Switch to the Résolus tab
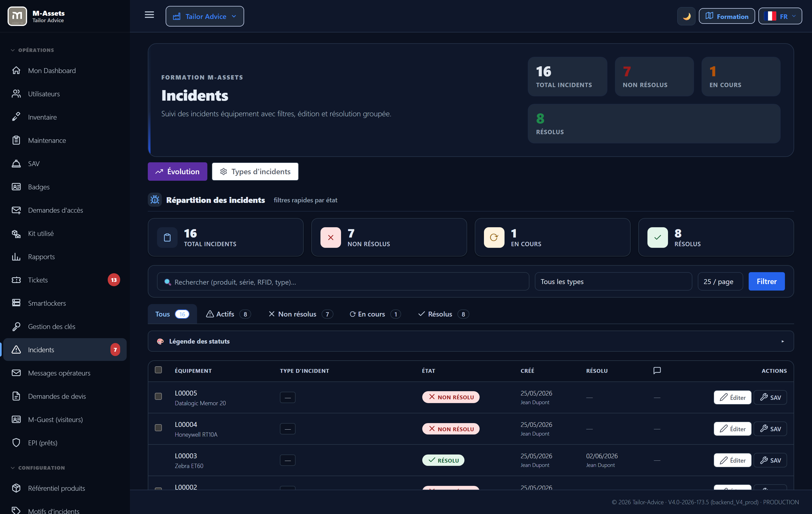The height and width of the screenshot is (514, 812). (443, 314)
